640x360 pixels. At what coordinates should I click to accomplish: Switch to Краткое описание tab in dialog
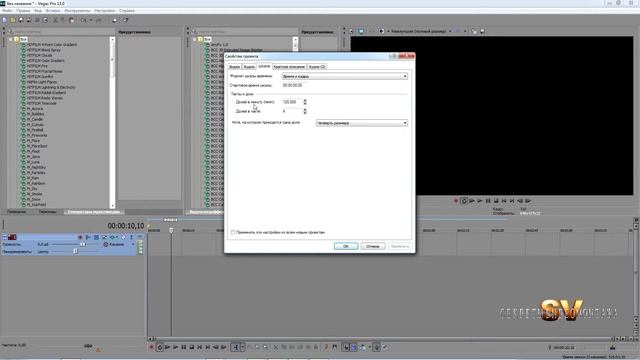[289, 67]
